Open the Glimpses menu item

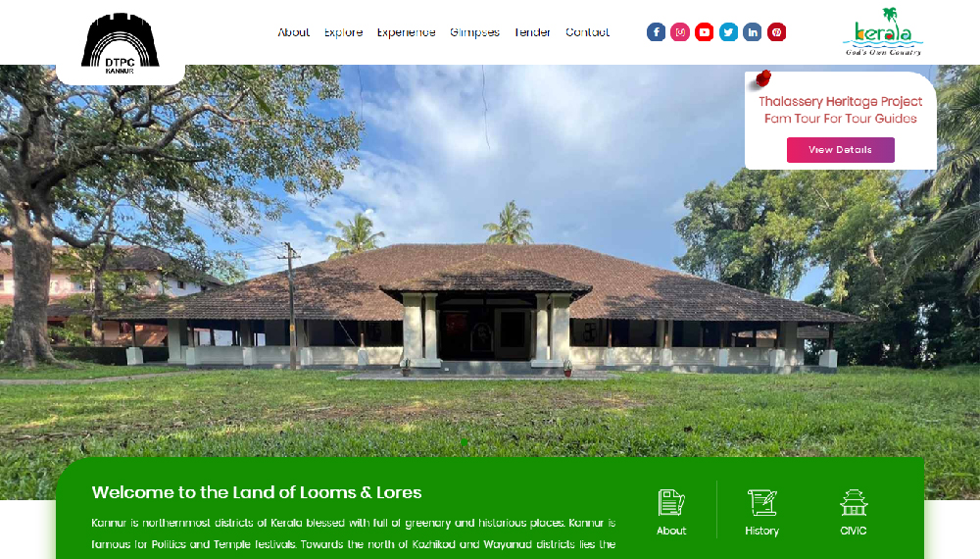pos(474,32)
